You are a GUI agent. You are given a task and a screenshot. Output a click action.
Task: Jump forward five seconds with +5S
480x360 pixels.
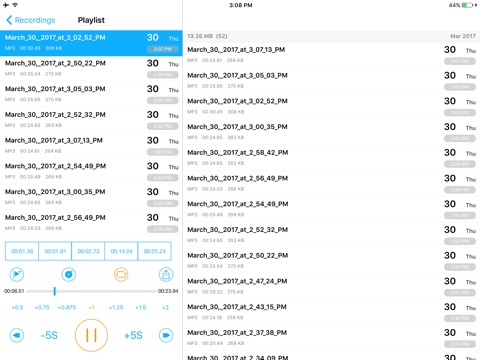tap(133, 335)
